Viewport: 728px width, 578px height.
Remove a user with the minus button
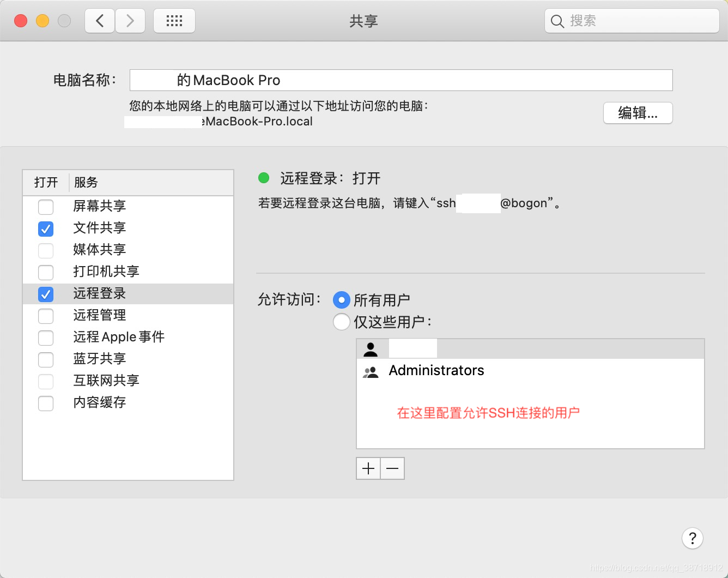tap(392, 468)
